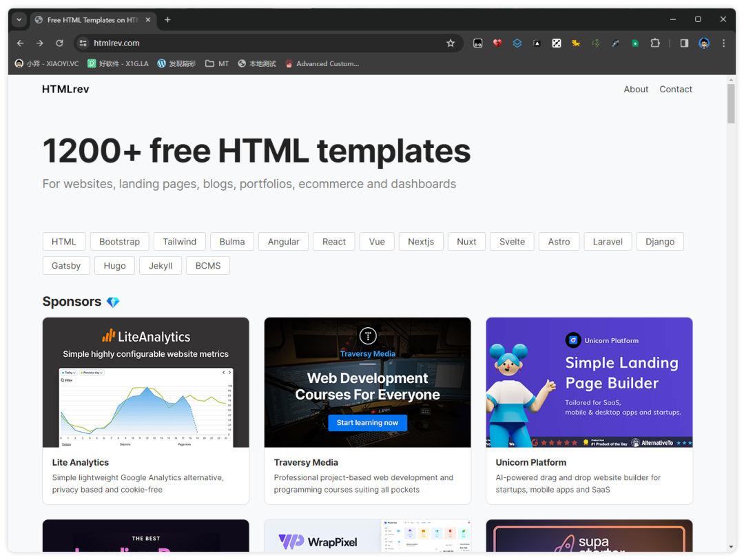Viewport: 744px width, 560px height.
Task: Filter templates by Laravel tag
Action: (x=608, y=242)
